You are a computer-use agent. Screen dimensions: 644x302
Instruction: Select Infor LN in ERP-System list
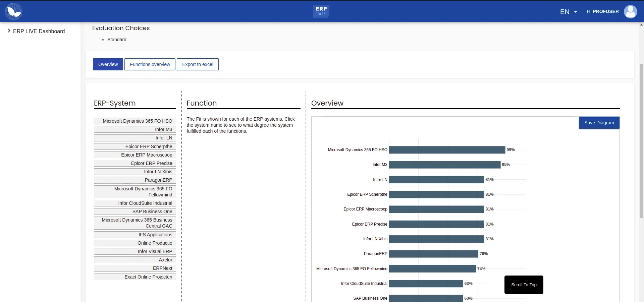[x=135, y=138]
